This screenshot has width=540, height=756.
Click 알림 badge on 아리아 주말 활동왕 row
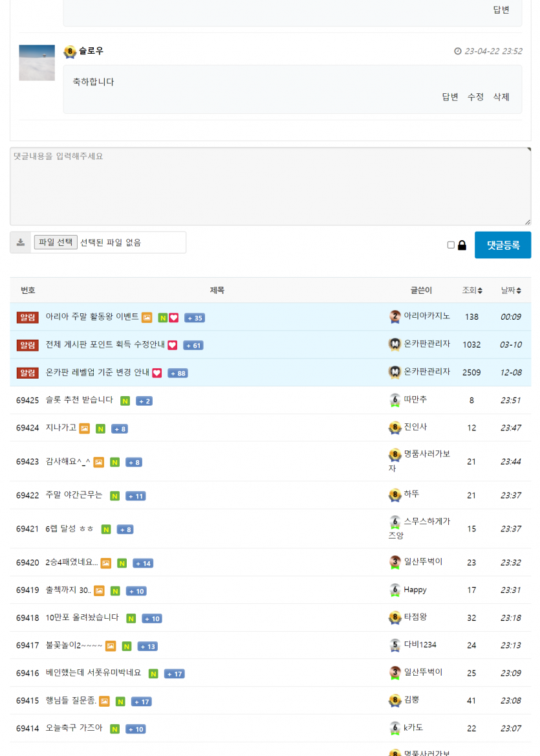pos(27,317)
